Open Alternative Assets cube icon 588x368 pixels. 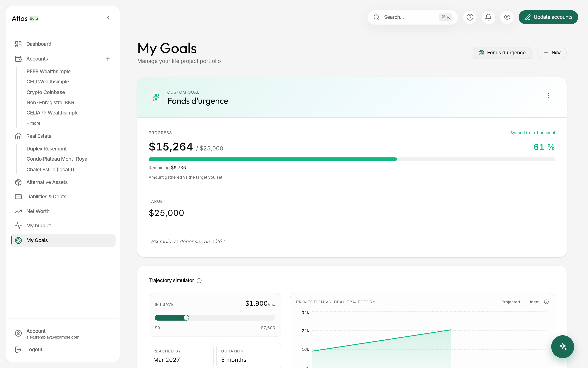pyautogui.click(x=18, y=182)
